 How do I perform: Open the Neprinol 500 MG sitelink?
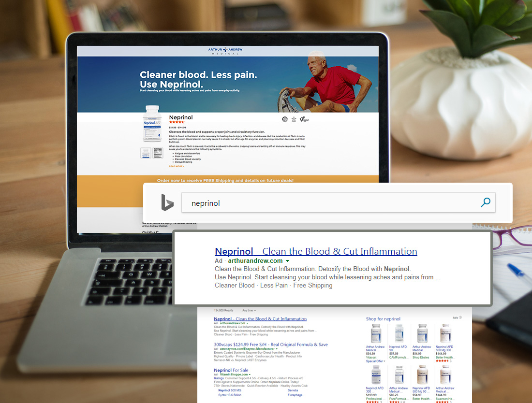point(230,390)
